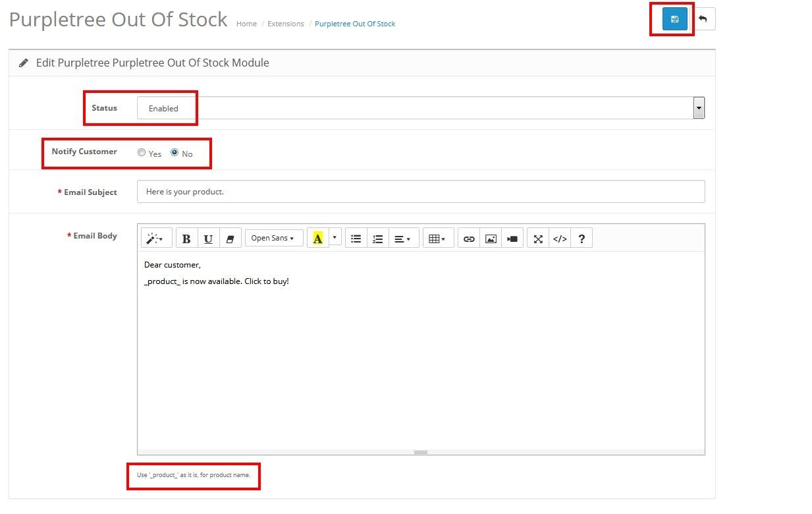Select Yes for Notify Customer
Viewport: 812px width, 514px height.
(x=142, y=153)
